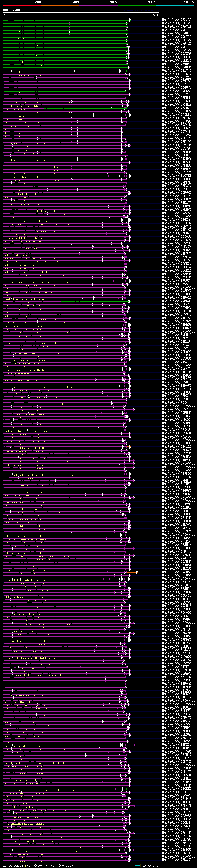The height and width of the screenshot is (868, 197).
Task: Click the green ~80% identity legend bar
Action: [137, 6]
